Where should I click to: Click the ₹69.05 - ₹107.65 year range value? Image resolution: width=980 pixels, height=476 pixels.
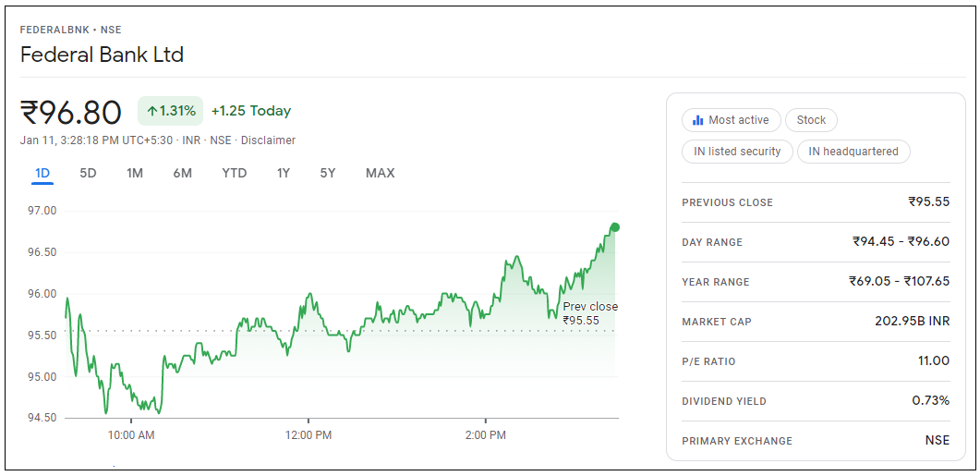(899, 282)
